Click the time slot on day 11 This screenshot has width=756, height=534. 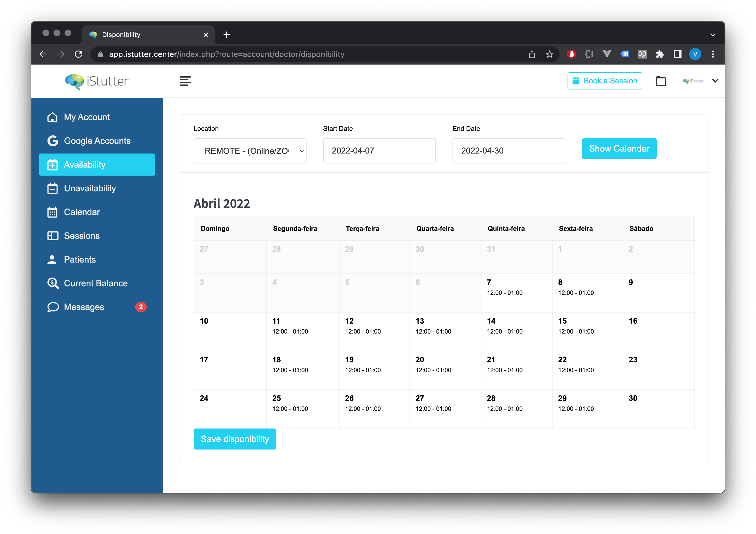290,331
